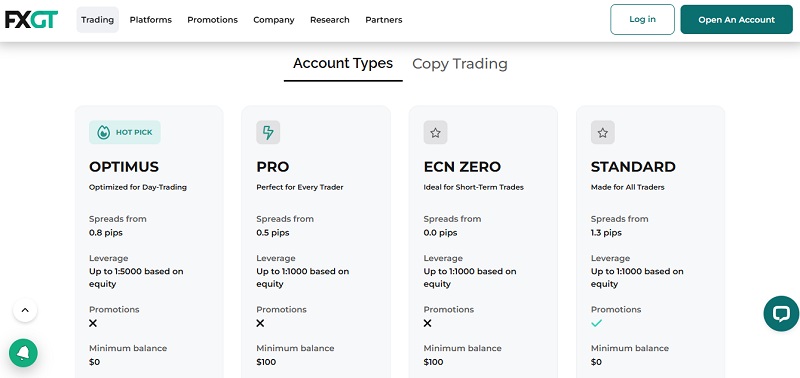Click the STANDARD promotions check mark

(x=596, y=323)
